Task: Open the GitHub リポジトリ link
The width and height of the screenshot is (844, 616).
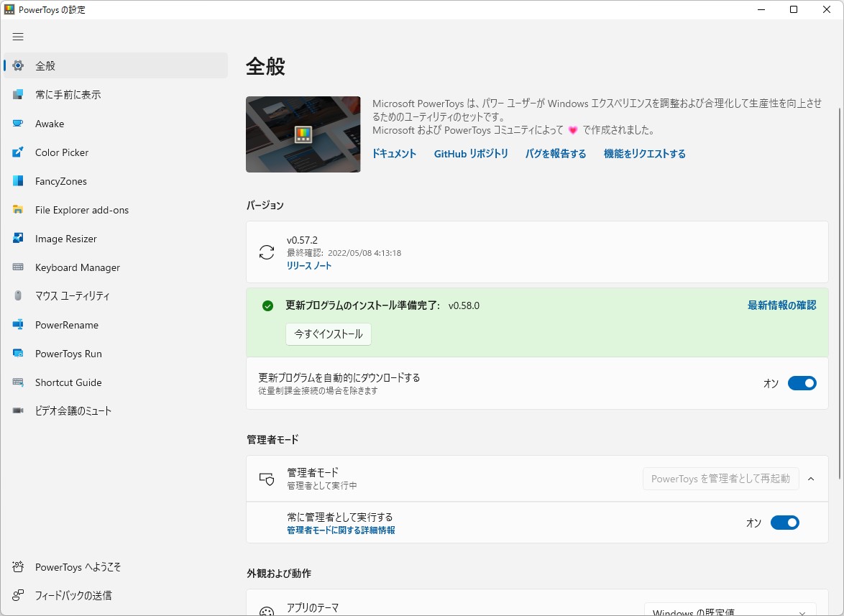Action: [471, 154]
